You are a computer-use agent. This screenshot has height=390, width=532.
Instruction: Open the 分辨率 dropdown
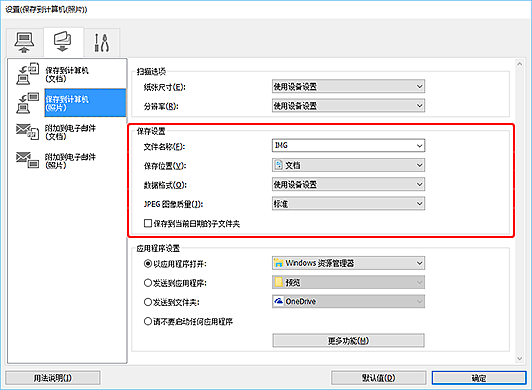348,106
